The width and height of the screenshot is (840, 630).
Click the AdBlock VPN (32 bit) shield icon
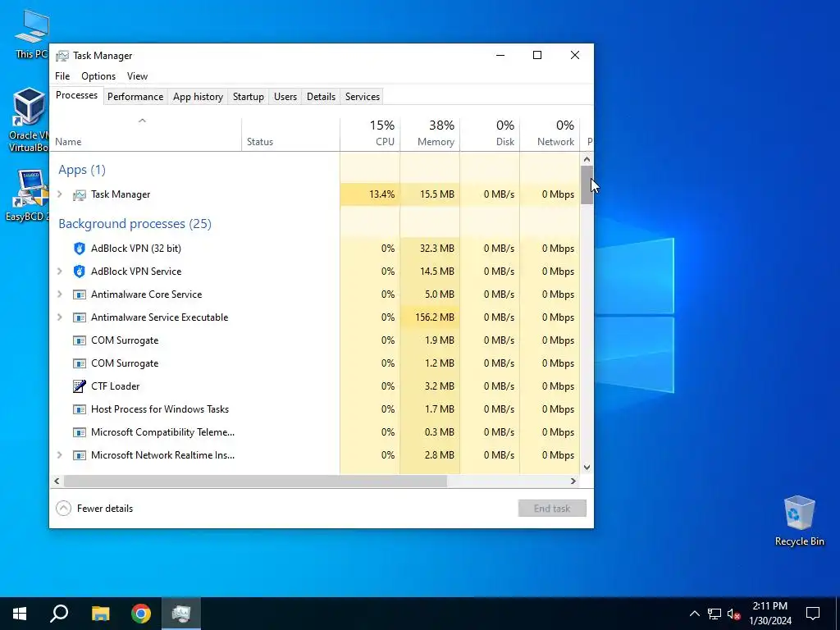click(x=80, y=249)
